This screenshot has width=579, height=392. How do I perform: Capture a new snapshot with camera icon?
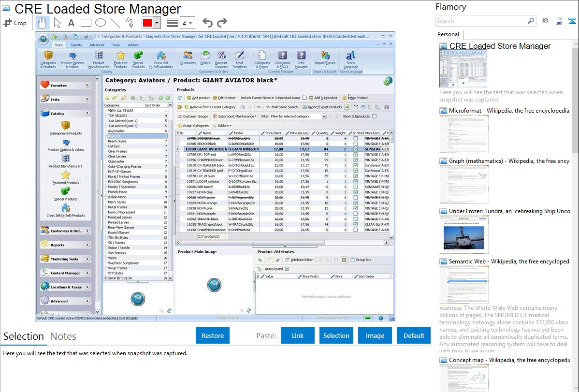[545, 21]
